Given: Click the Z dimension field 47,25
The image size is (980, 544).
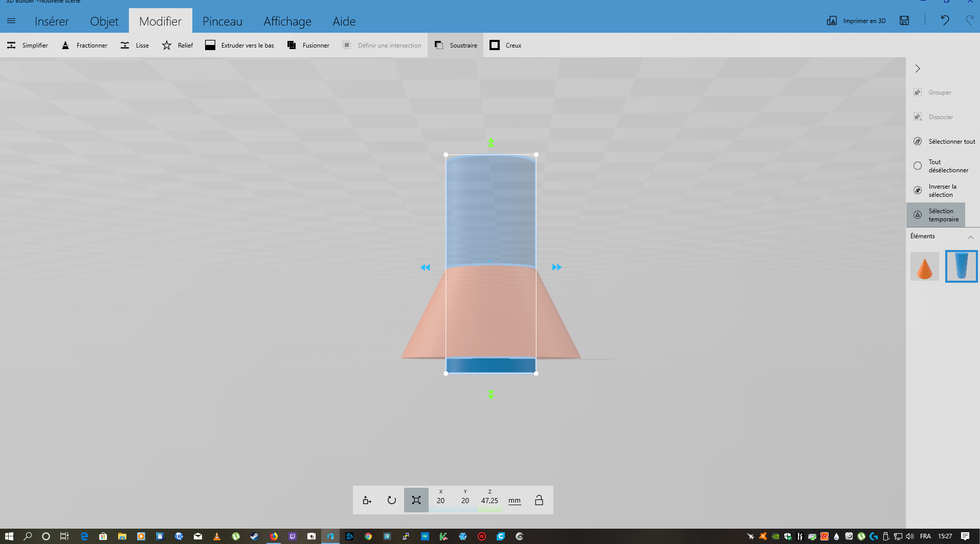Looking at the screenshot, I should (489, 500).
